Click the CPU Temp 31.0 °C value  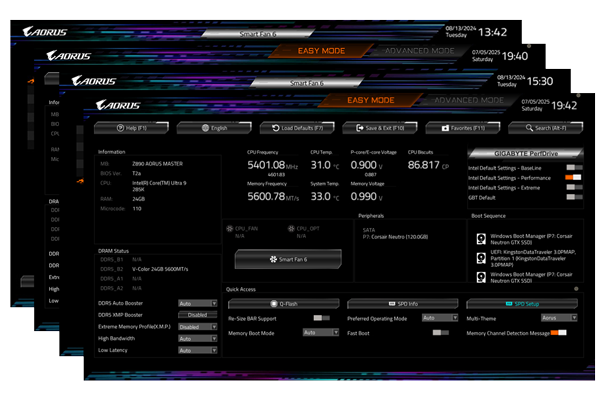(x=325, y=165)
